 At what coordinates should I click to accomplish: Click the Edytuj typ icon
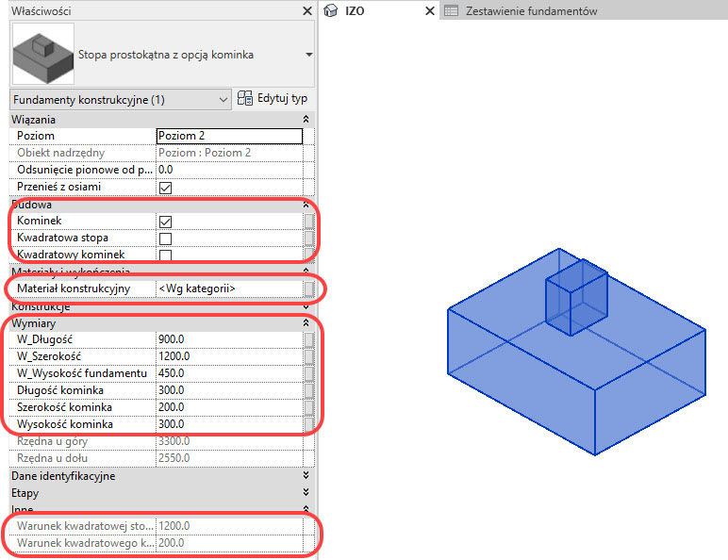point(246,98)
